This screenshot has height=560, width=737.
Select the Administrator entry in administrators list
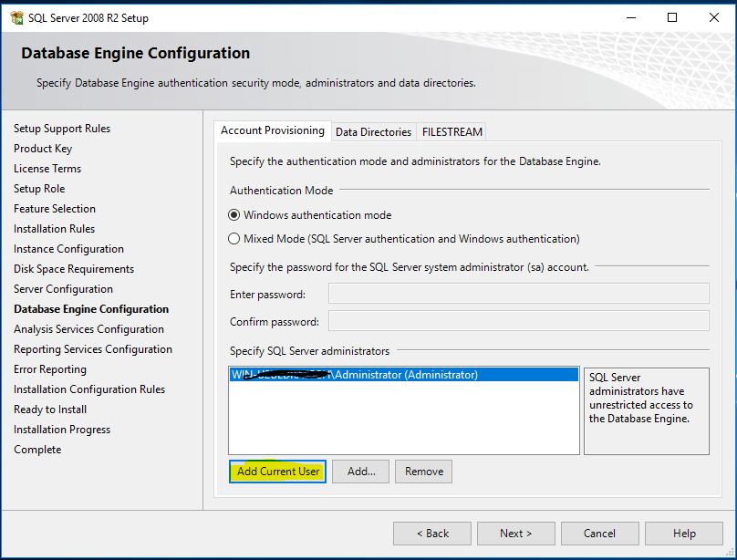pos(404,375)
